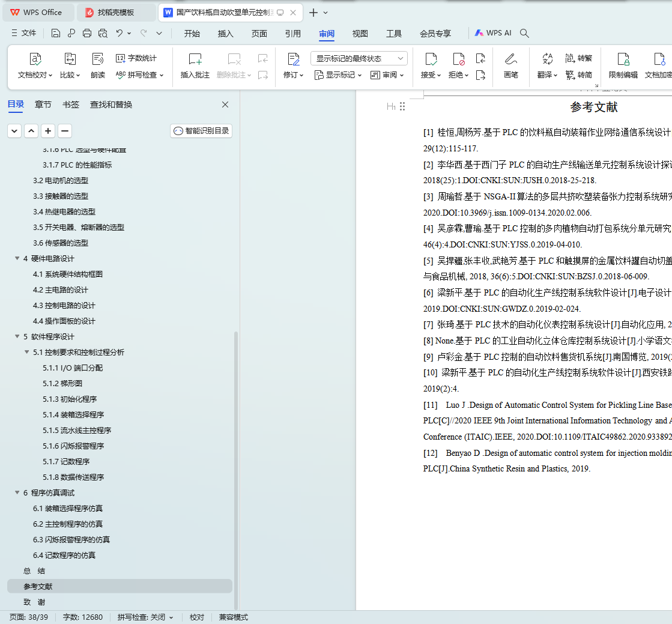Open the tab list dropdown arrow
672x624 pixels.
[x=325, y=13]
